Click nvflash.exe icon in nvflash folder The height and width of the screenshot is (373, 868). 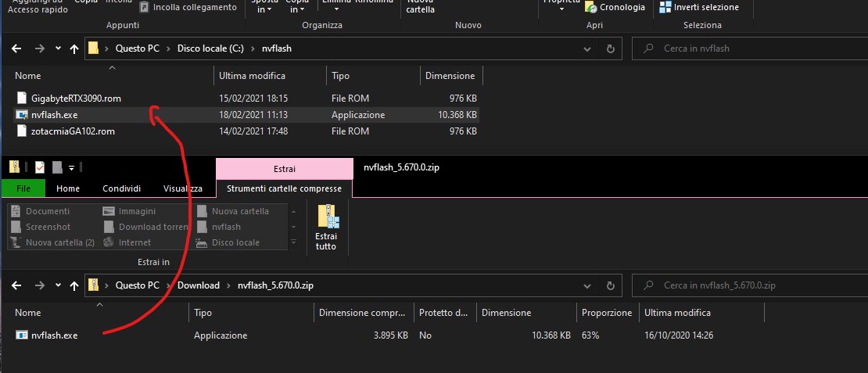point(22,115)
